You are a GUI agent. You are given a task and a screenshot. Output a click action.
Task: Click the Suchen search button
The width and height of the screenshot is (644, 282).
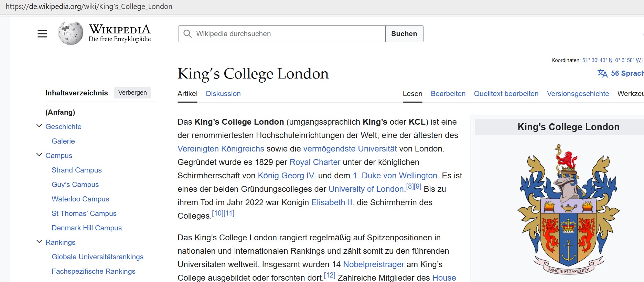[x=404, y=34]
